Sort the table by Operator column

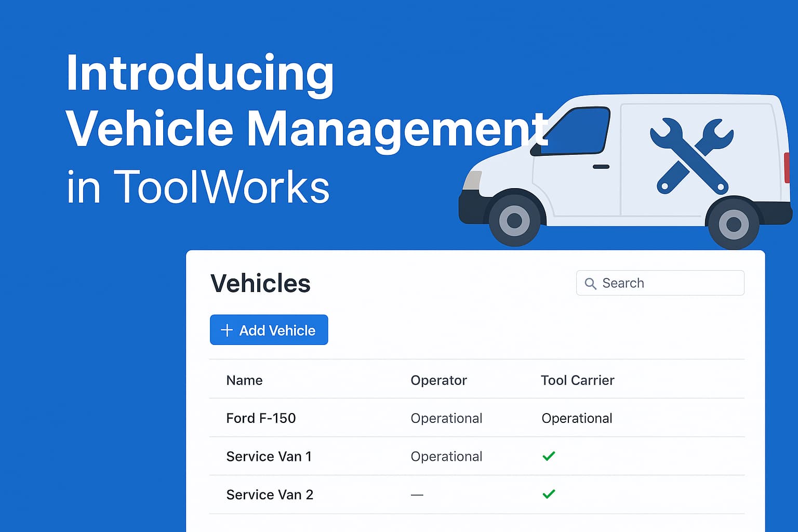[x=439, y=380]
